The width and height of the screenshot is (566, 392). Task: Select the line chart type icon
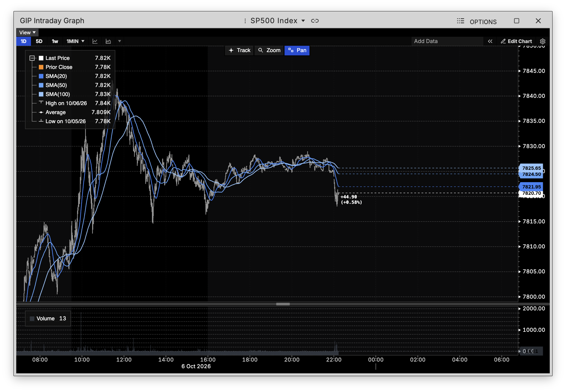[x=95, y=41]
